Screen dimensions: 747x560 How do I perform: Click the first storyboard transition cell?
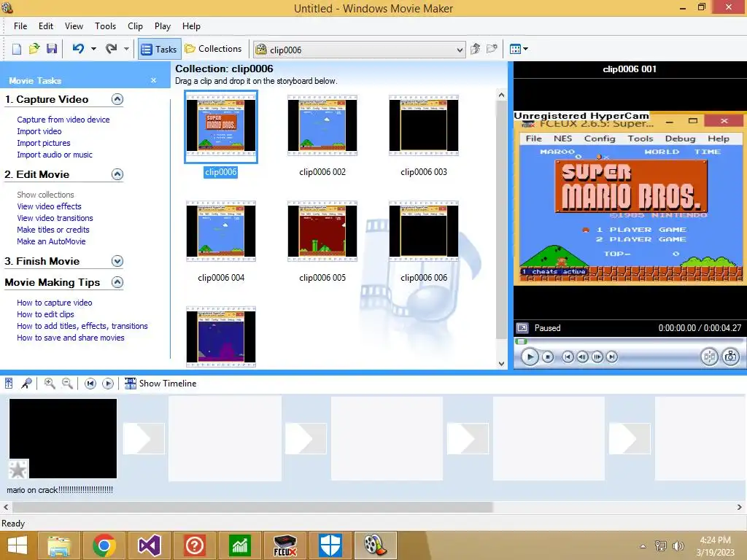[144, 438]
